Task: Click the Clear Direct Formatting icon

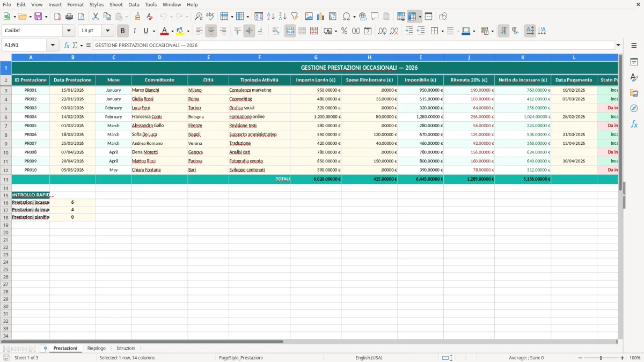Action: click(x=150, y=17)
